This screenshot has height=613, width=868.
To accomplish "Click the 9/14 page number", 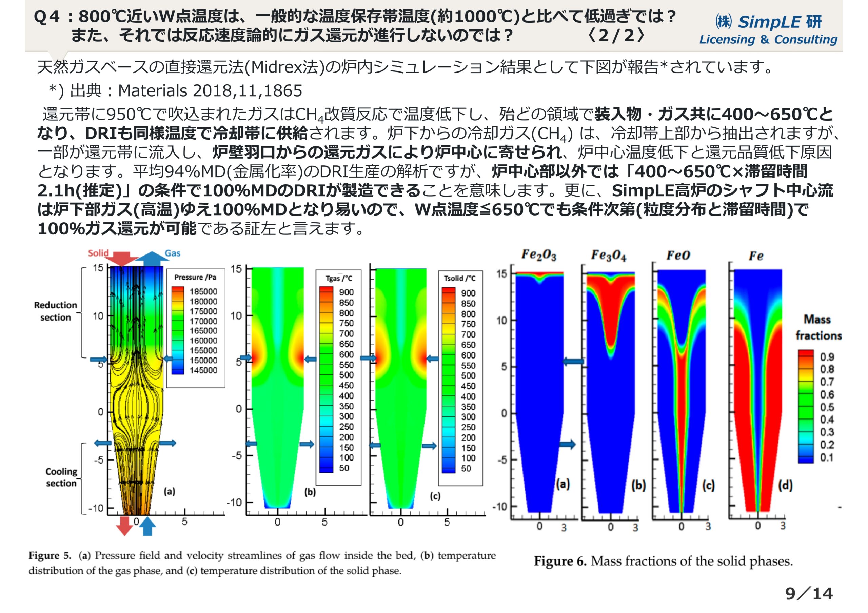I will coord(809,594).
